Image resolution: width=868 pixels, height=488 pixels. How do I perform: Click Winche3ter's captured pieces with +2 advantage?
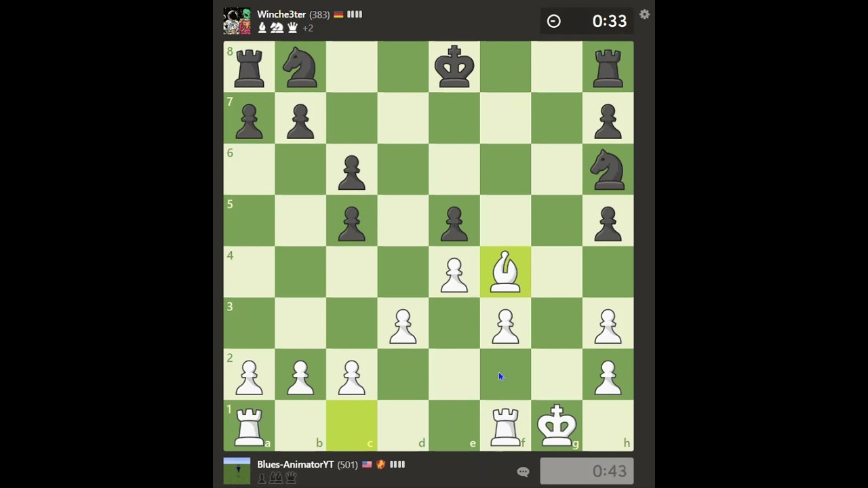[x=285, y=28]
